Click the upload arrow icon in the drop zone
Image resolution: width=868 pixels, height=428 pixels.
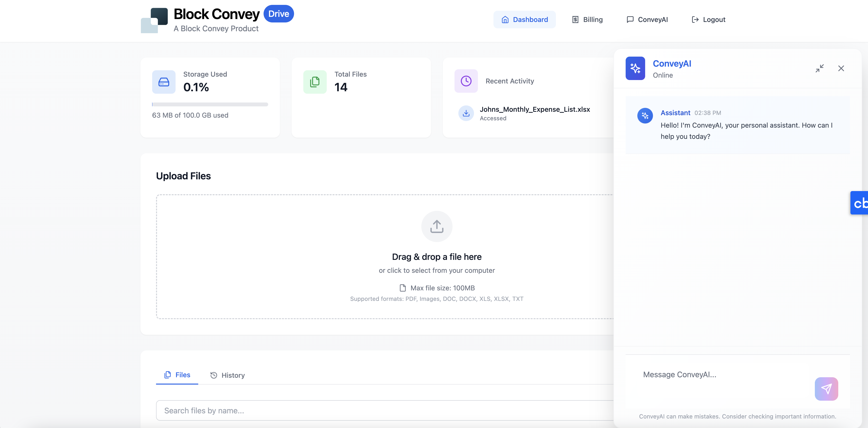[x=437, y=226]
